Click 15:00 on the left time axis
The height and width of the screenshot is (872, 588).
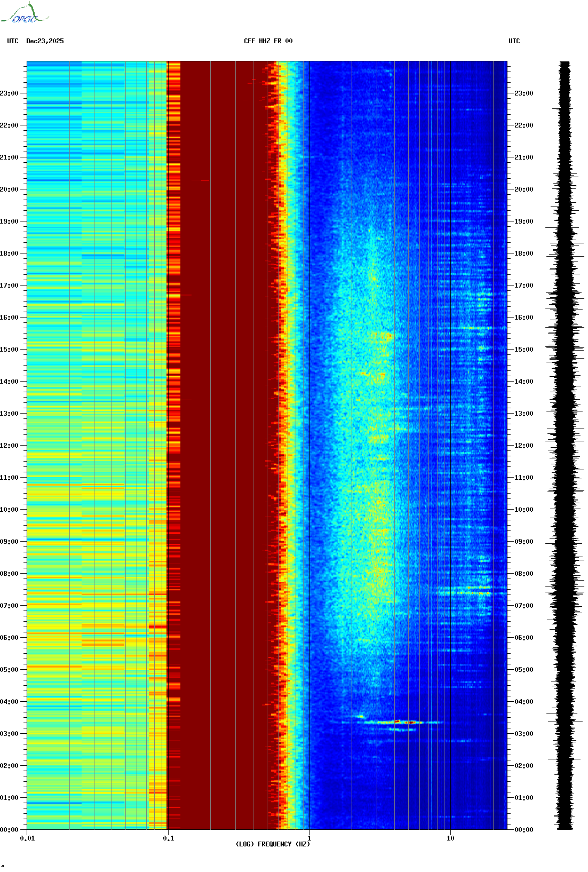[9, 350]
